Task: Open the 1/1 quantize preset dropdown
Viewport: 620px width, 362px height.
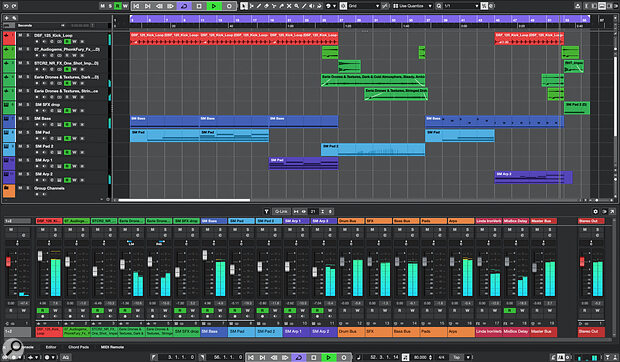Action: 461,6
